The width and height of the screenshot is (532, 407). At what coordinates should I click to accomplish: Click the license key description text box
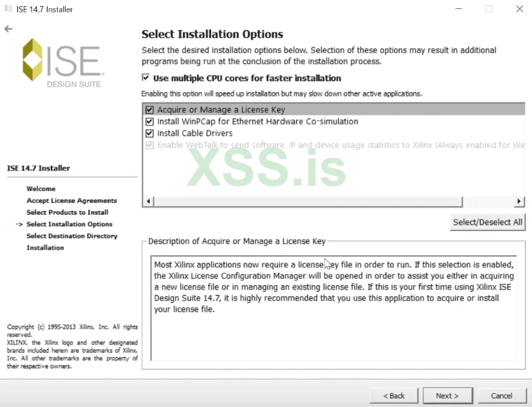point(334,308)
